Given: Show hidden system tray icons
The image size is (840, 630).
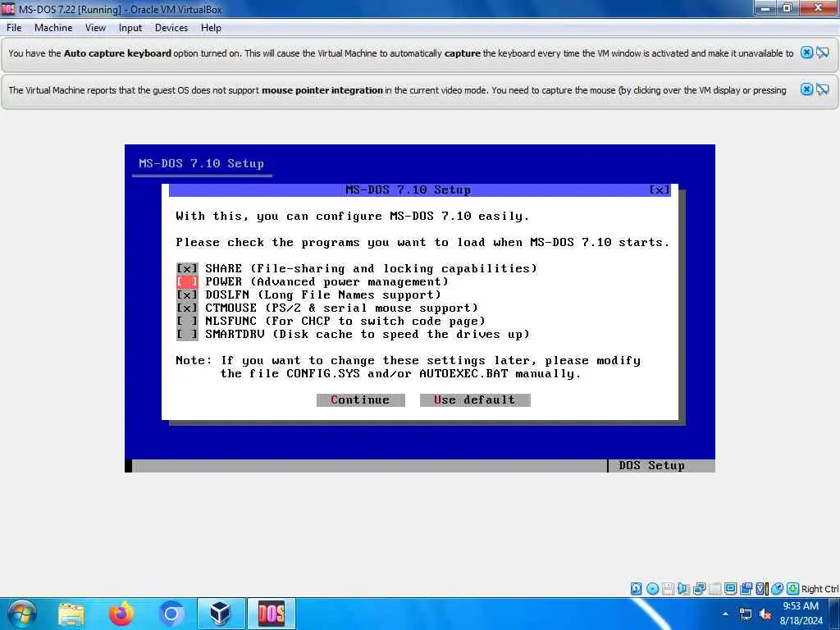Looking at the screenshot, I should pyautogui.click(x=725, y=614).
